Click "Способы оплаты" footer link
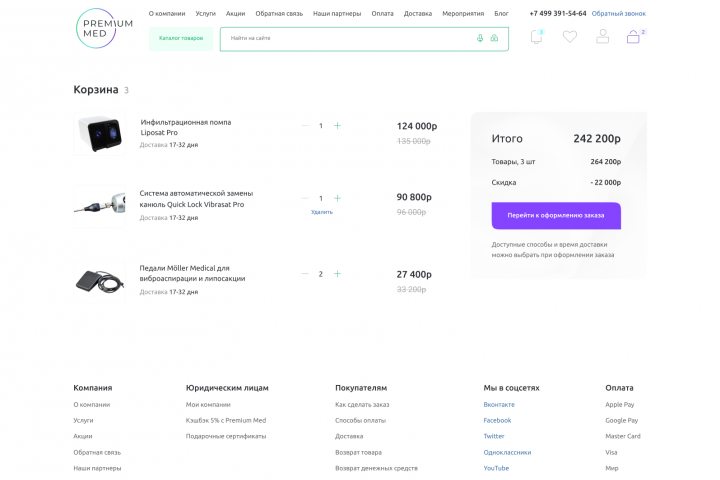Image resolution: width=720 pixels, height=480 pixels. coord(360,420)
